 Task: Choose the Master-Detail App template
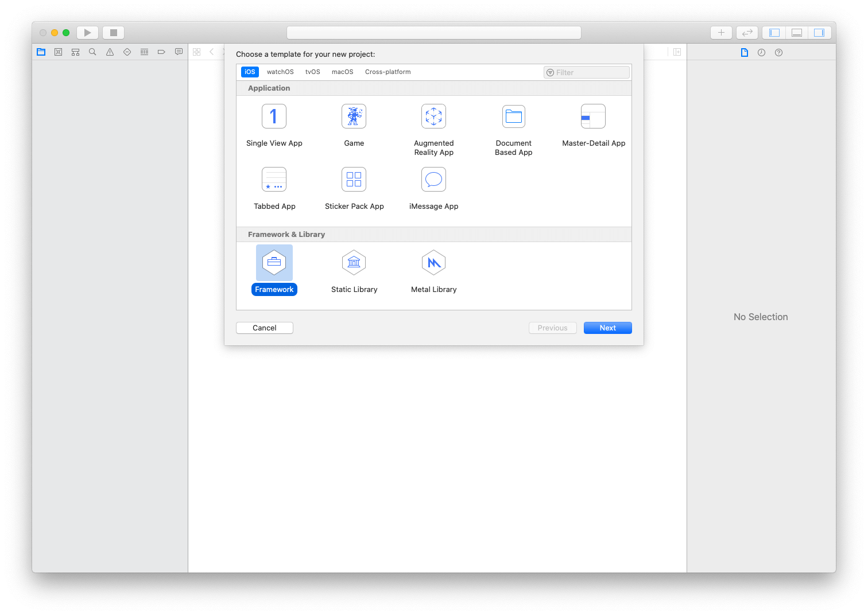tap(593, 126)
